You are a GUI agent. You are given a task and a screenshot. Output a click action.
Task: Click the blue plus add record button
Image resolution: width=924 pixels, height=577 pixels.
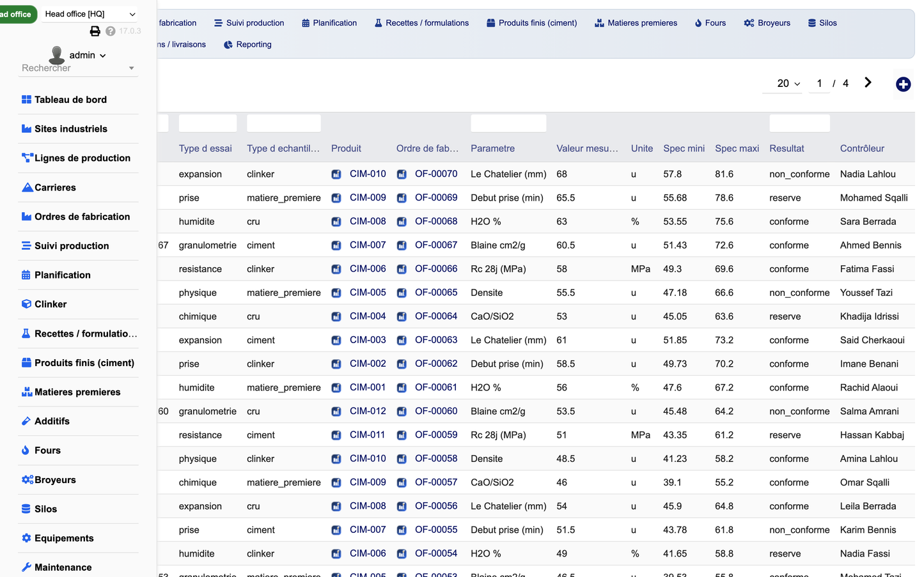(903, 84)
